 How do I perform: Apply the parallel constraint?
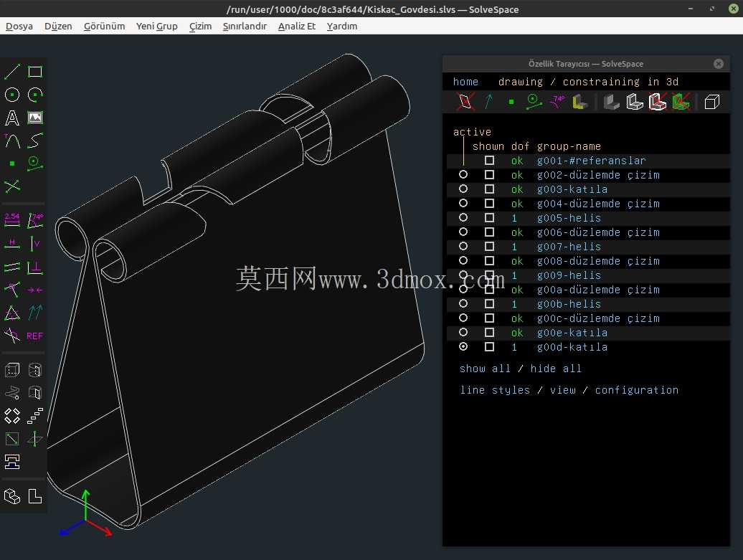(12, 267)
